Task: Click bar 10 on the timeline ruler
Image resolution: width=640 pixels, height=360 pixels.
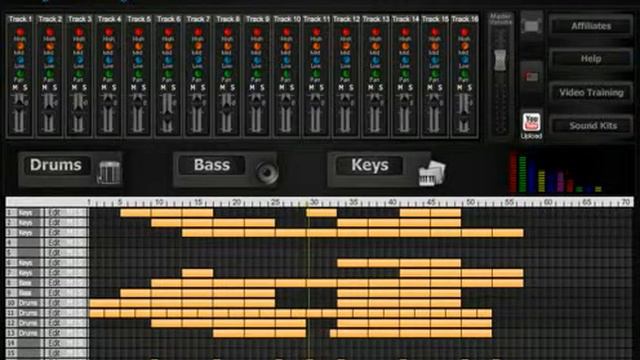Action: [x=159, y=202]
